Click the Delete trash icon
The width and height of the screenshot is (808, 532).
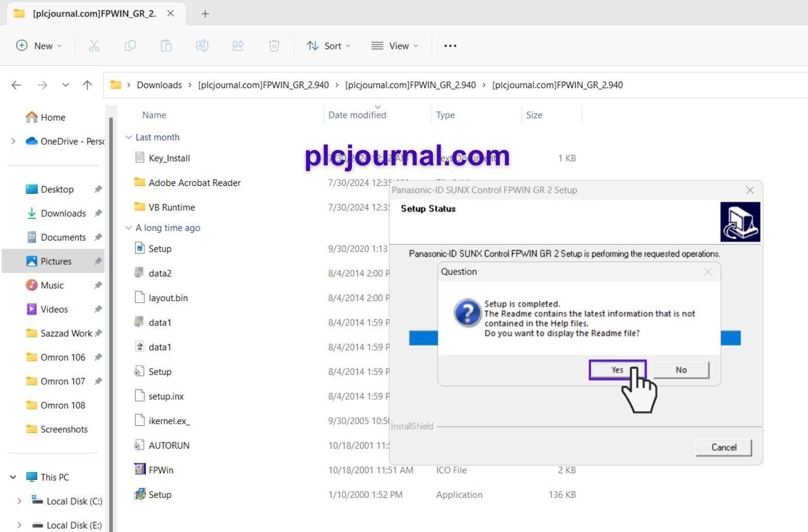point(274,46)
